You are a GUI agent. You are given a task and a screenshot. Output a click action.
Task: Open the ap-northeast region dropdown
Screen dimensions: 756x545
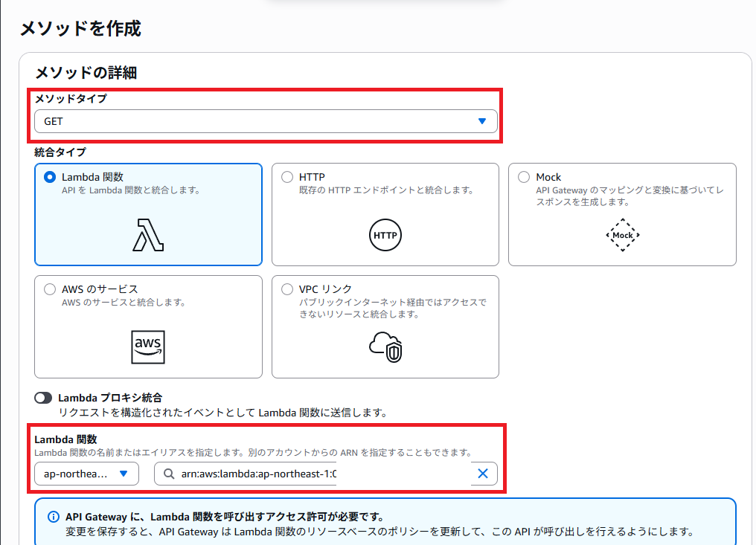pyautogui.click(x=87, y=474)
